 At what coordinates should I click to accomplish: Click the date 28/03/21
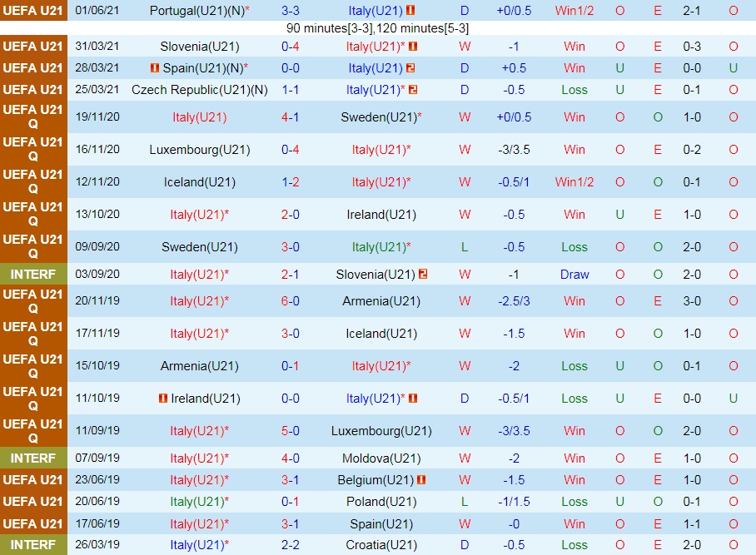coord(97,67)
